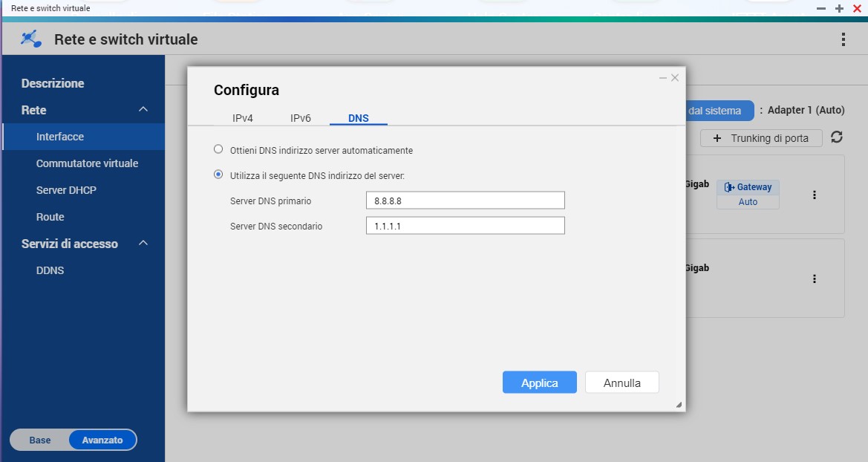Minimize the Configura dialog
The image size is (868, 462).
click(662, 78)
